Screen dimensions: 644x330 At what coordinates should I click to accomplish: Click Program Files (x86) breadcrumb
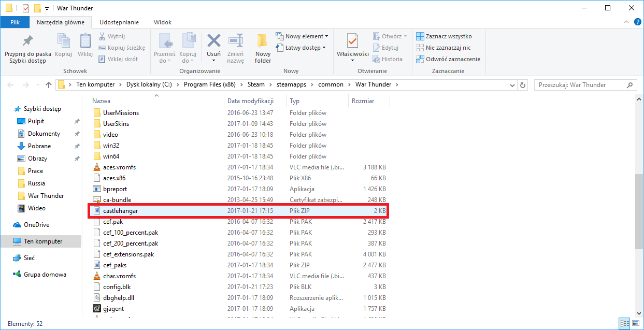click(x=210, y=85)
